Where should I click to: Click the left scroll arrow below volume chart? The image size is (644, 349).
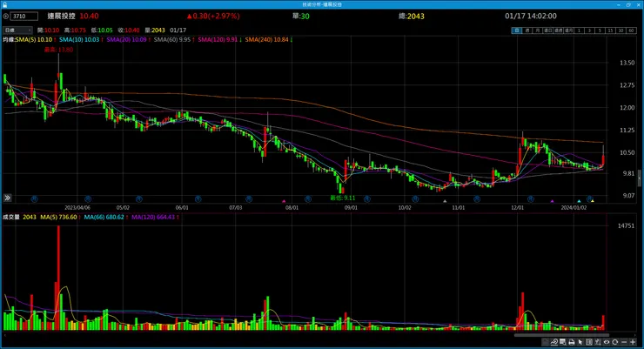tap(4, 335)
